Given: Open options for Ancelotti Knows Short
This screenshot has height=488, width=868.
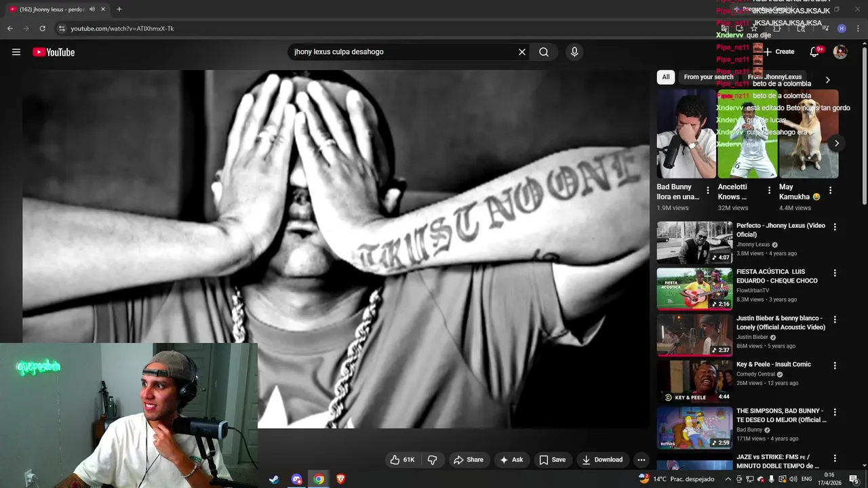Looking at the screenshot, I should [x=769, y=190].
